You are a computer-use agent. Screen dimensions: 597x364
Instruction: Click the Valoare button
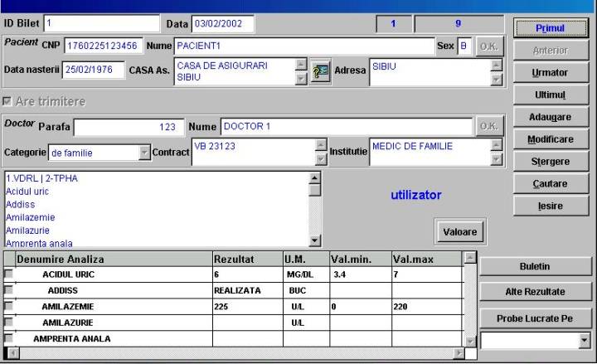[x=459, y=232]
